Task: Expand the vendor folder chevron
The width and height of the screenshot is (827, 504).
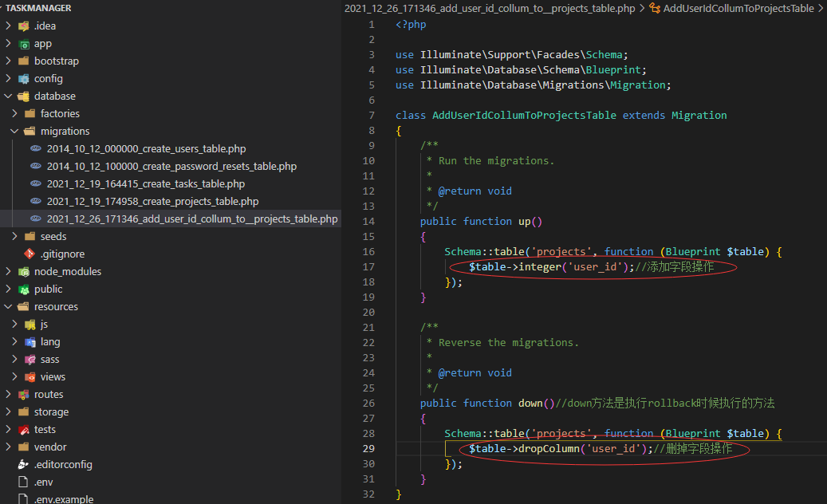Action: (8, 447)
